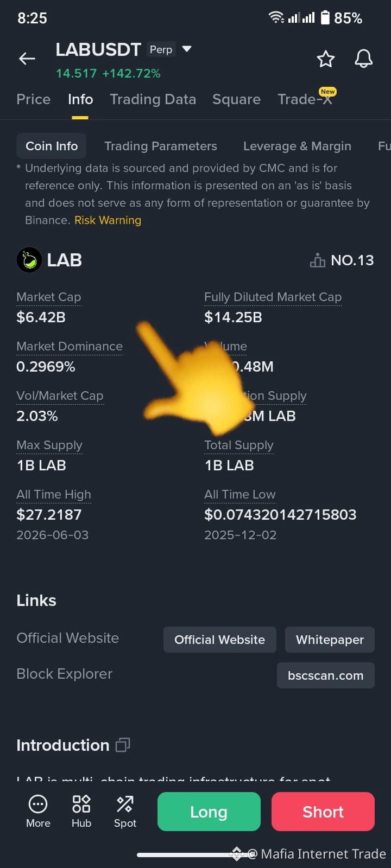Expand the LABUSDT pair dropdown arrow
Viewport: 391px width, 868px height.
point(187,49)
